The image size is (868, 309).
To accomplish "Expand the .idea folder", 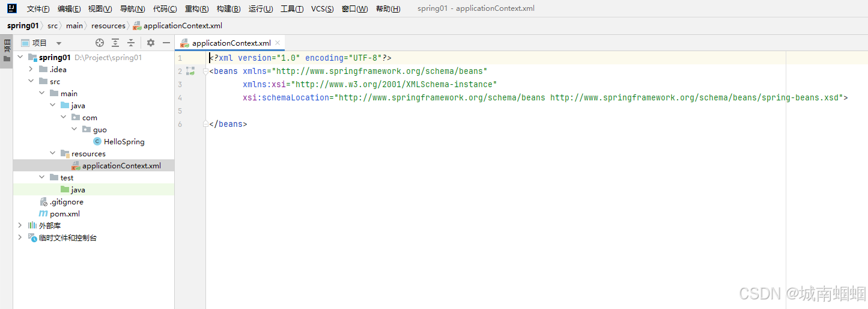I will (x=31, y=70).
